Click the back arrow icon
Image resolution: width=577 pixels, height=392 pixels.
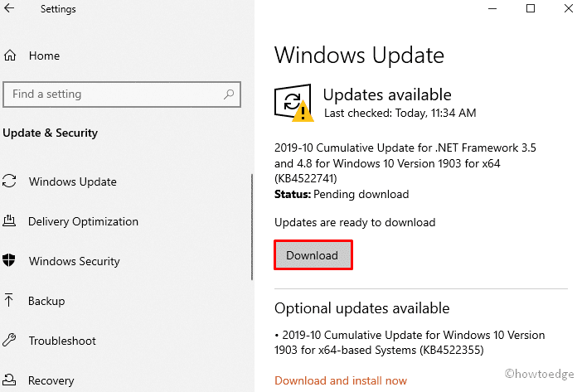point(10,9)
